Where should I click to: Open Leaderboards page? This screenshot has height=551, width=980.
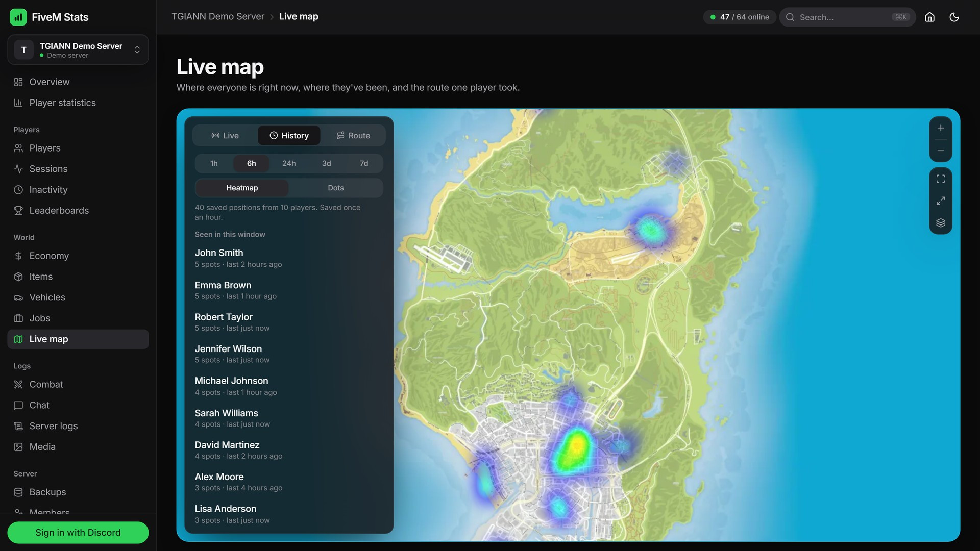coord(78,210)
